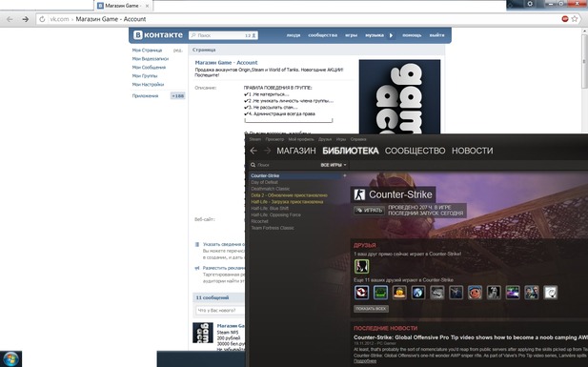Viewport: 588px width, 367px height.
Task: Click the ИГРАТЬ play button
Action: [370, 210]
